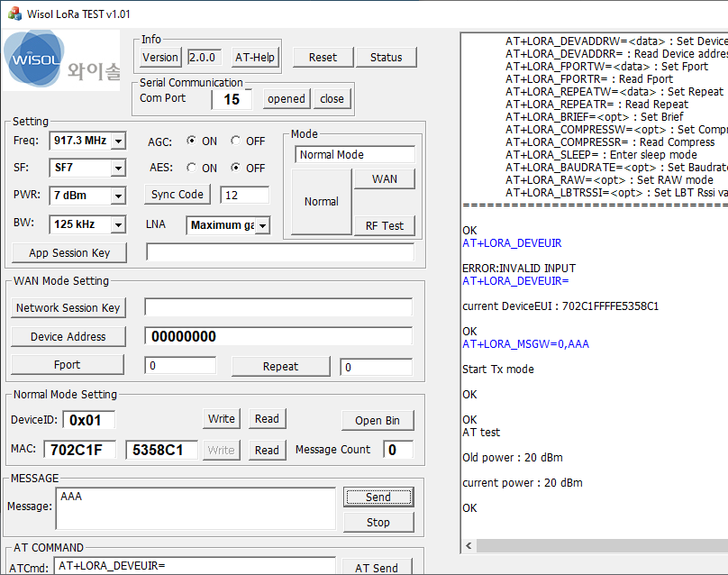Click the WISOL logo image
Viewport: 728px width, 575px height.
click(61, 59)
